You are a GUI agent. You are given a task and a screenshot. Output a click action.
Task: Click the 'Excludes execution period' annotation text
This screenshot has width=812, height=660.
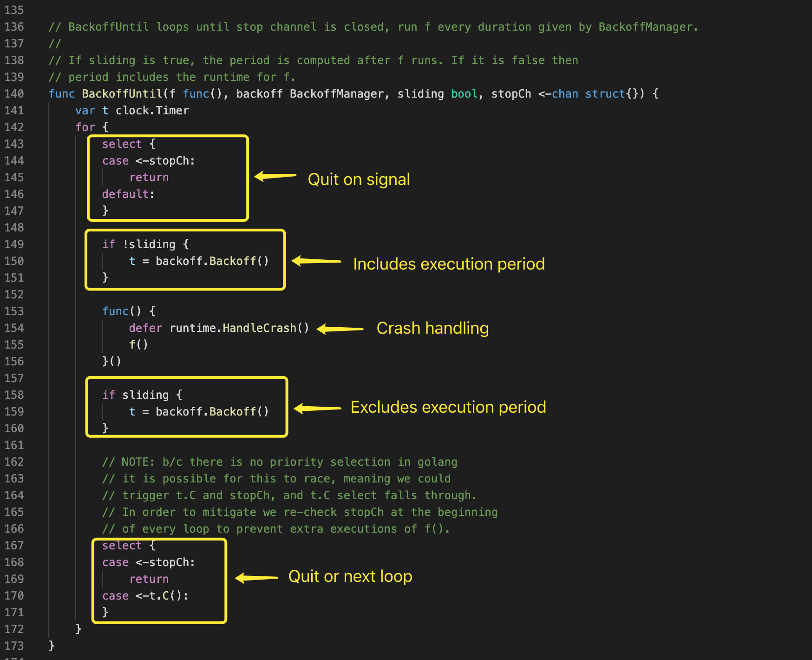tap(448, 407)
